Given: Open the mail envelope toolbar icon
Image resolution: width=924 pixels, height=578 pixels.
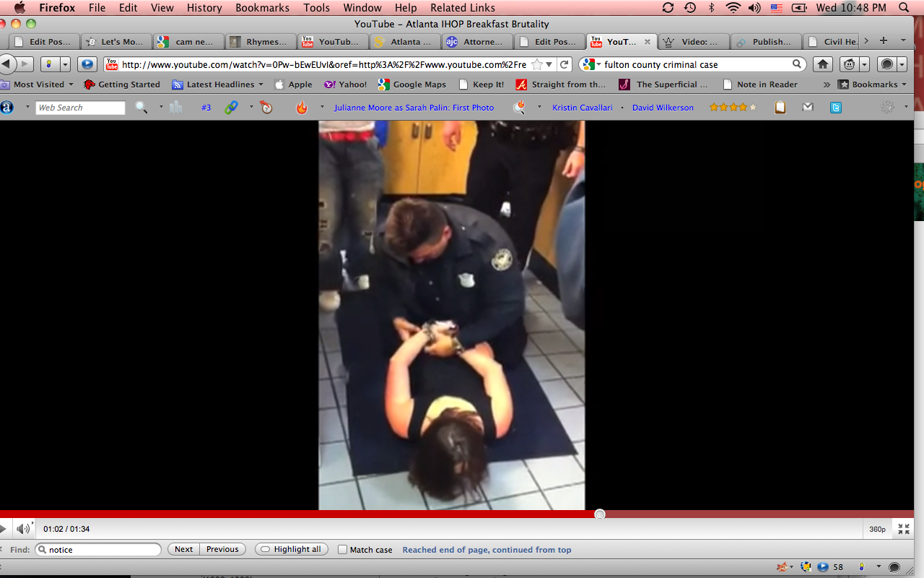Looking at the screenshot, I should 808,108.
